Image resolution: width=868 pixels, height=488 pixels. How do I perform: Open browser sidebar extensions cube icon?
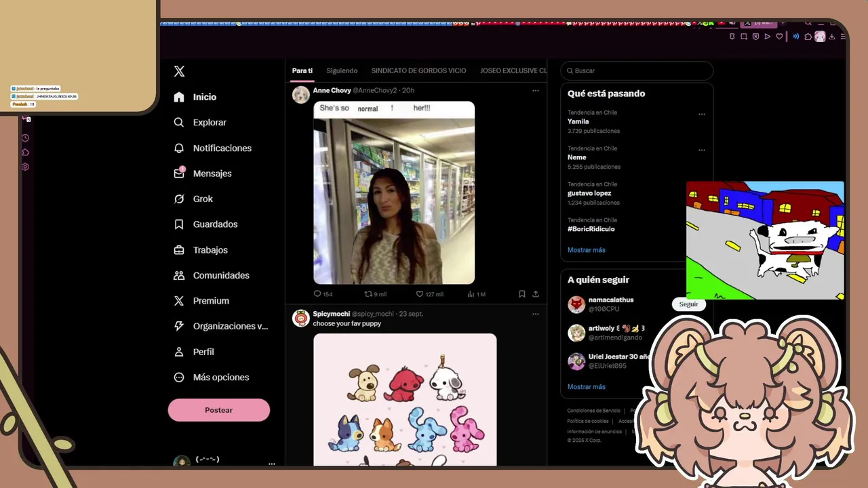click(25, 152)
